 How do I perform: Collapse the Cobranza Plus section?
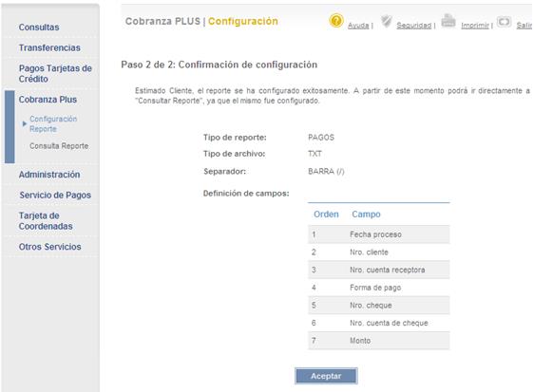click(48, 100)
